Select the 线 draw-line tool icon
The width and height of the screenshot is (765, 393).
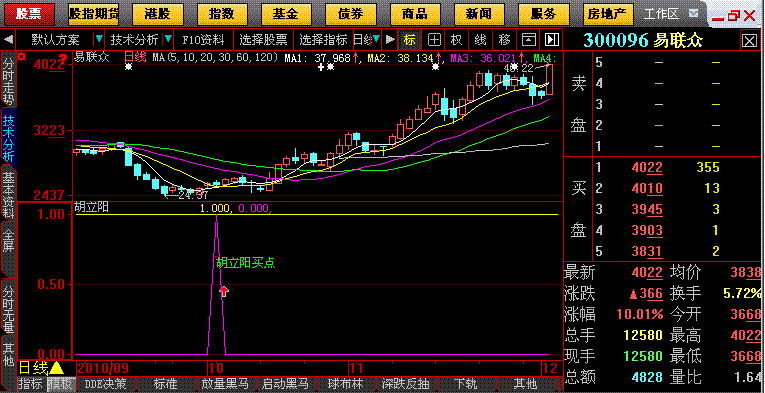[x=480, y=39]
